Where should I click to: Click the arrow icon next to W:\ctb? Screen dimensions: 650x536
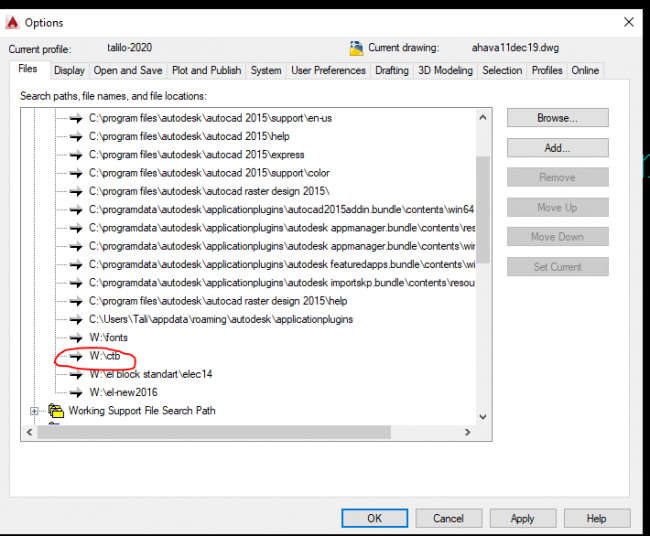click(x=76, y=356)
